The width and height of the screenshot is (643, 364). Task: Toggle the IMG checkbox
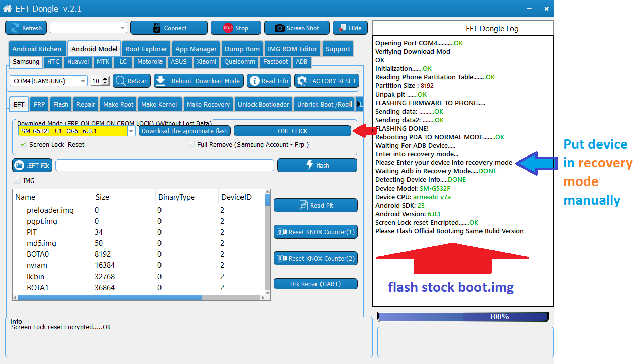coord(17,180)
